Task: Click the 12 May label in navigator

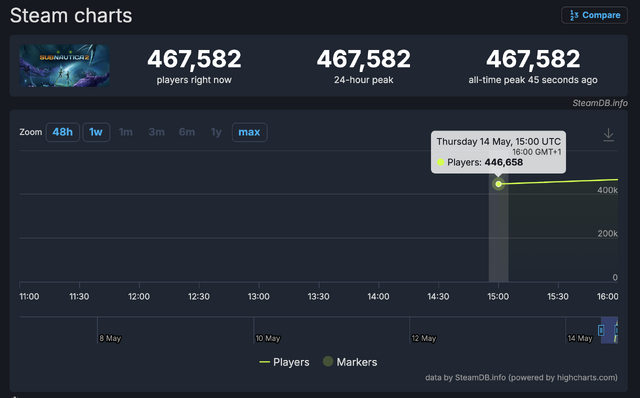Action: (424, 338)
